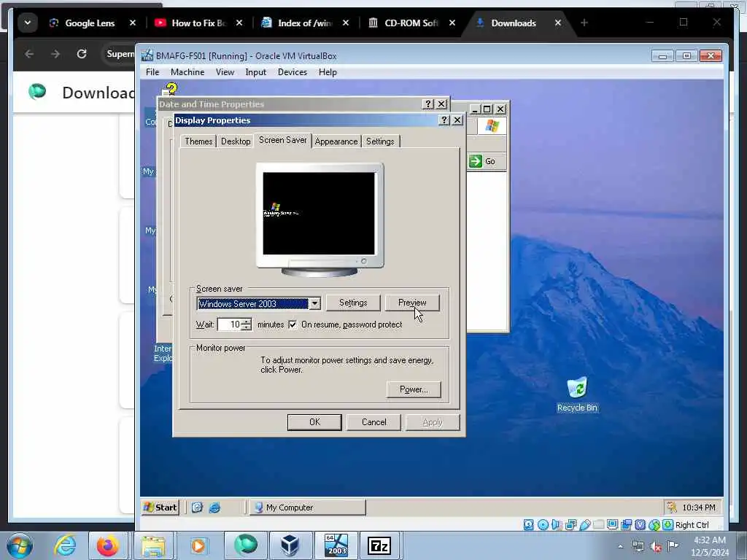This screenshot has width=747, height=560.
Task: Click My Computer guest taskbar button
Action: point(308,507)
